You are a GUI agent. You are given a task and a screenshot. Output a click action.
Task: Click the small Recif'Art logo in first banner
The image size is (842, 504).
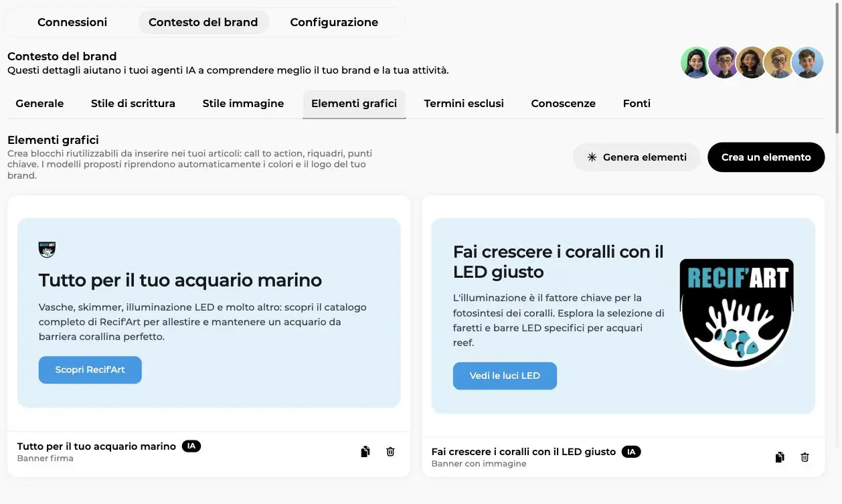coord(47,250)
